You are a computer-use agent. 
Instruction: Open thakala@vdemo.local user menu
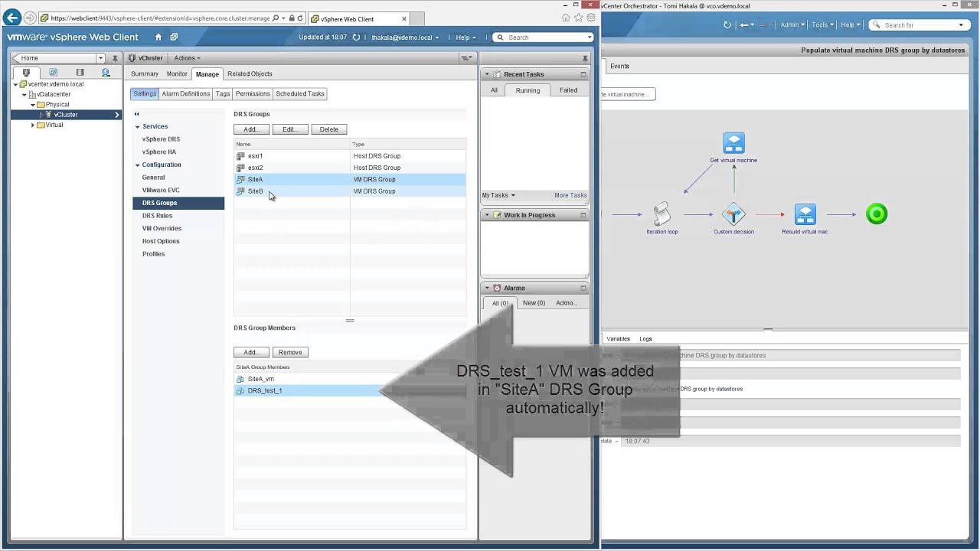click(405, 37)
